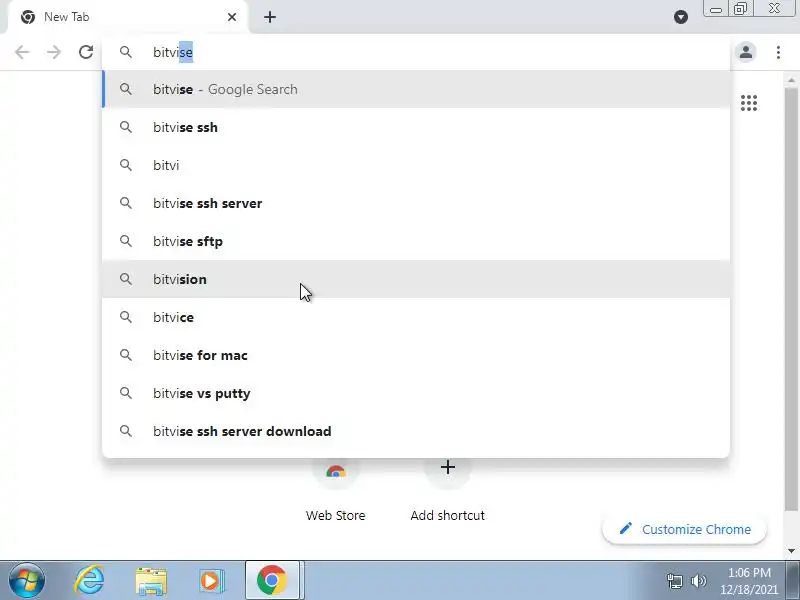The height and width of the screenshot is (600, 800).
Task: Click the page vertical scrollbar
Action: [x=791, y=298]
